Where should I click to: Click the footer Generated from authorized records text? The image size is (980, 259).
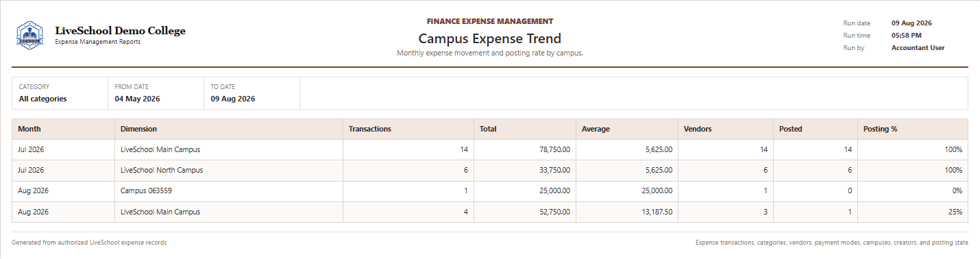click(x=89, y=243)
